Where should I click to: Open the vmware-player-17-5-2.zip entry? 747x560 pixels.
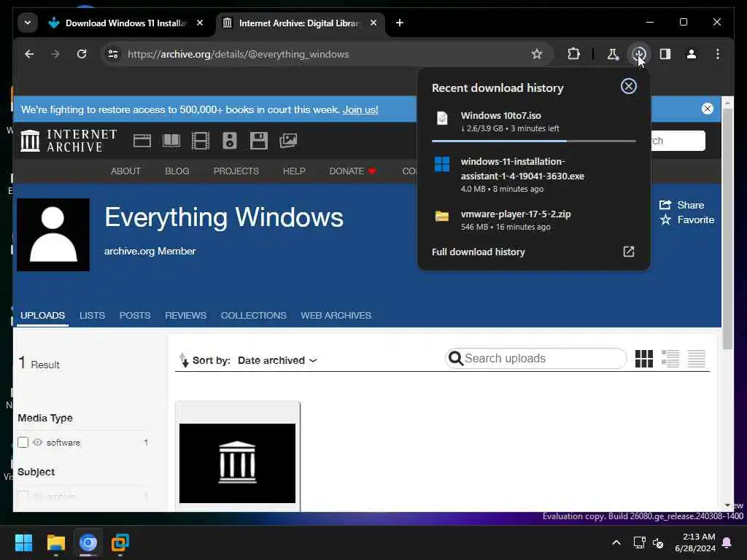tap(533, 220)
